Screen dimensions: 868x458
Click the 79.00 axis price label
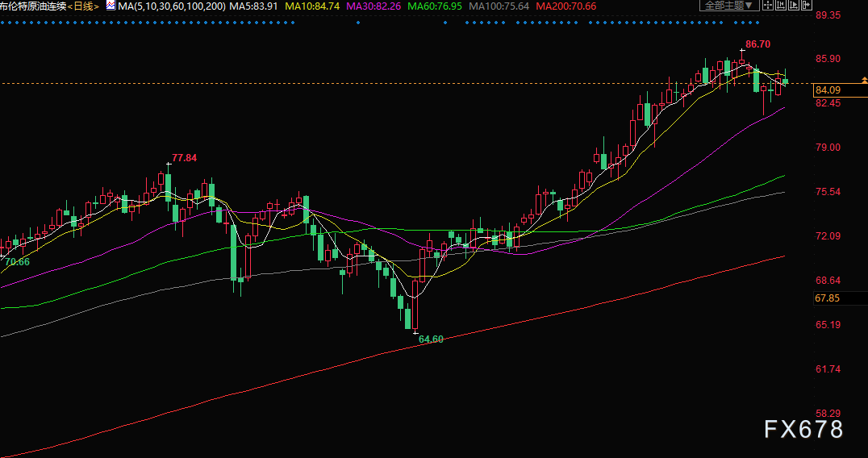click(x=828, y=147)
